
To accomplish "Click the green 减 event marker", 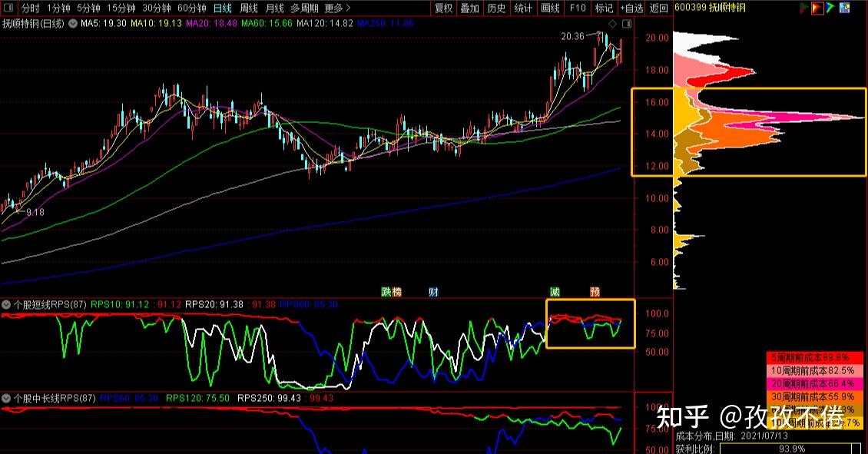I will click(x=555, y=292).
